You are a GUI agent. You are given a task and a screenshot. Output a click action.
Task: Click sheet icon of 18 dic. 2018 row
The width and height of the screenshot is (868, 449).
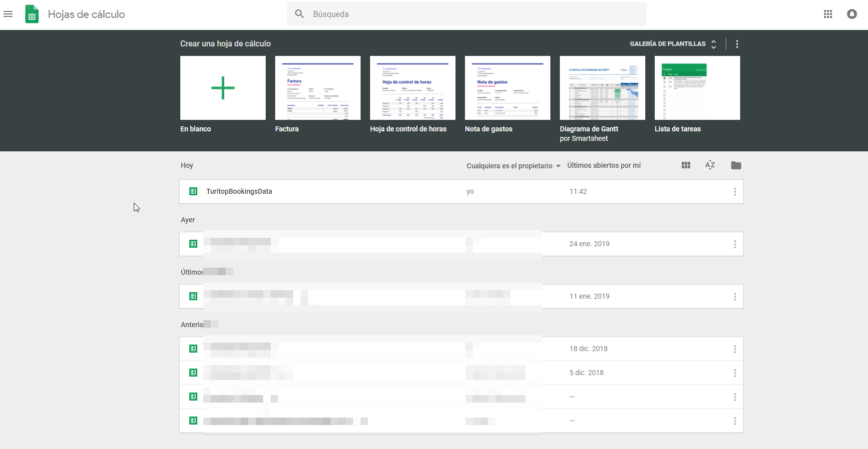coord(193,349)
